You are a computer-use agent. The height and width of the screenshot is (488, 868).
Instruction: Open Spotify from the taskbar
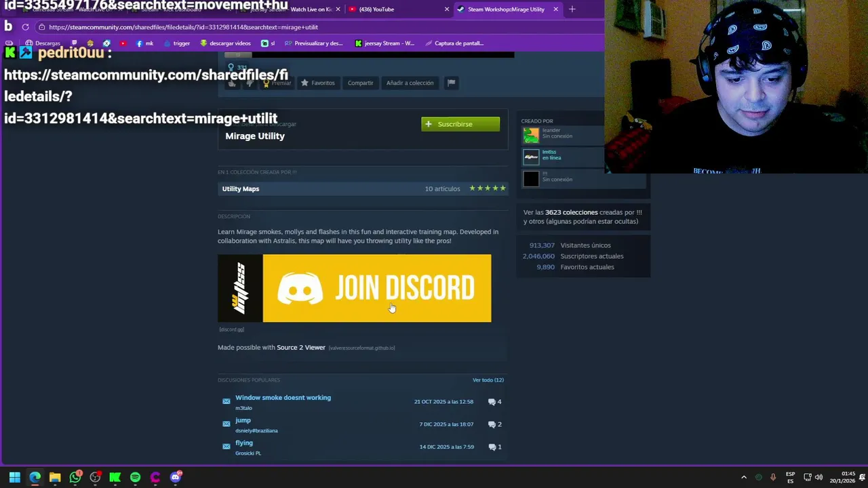(135, 477)
